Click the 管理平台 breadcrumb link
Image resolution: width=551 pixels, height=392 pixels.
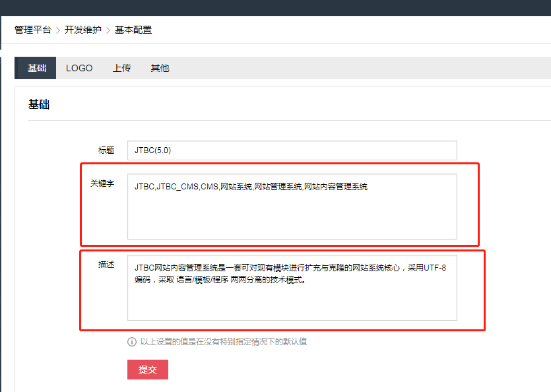(x=33, y=30)
